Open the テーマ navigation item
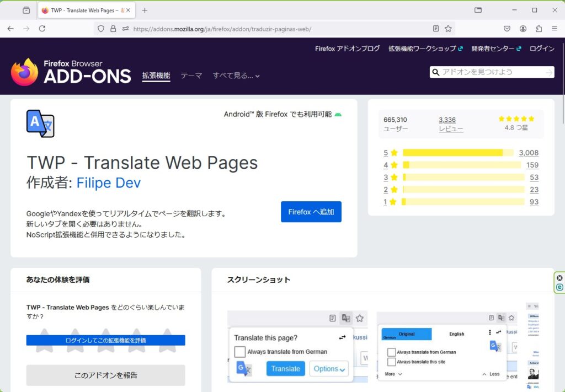 [x=191, y=76]
